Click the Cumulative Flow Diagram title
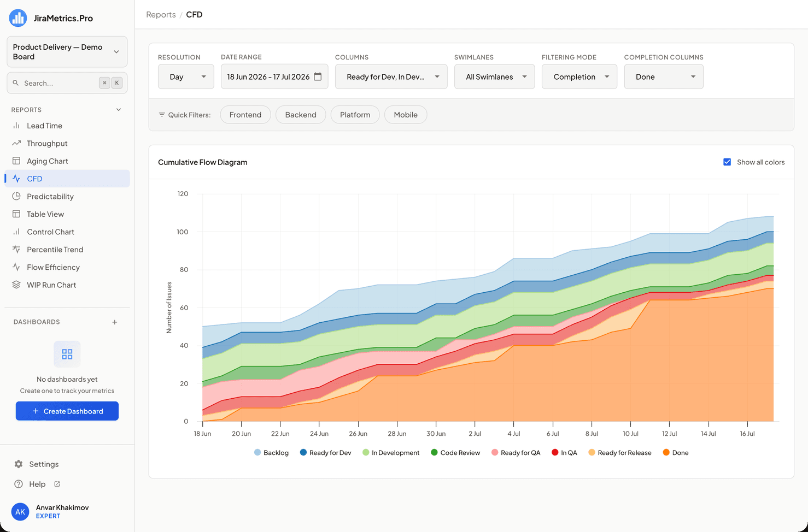Screen dimensions: 808x532 (x=203, y=162)
